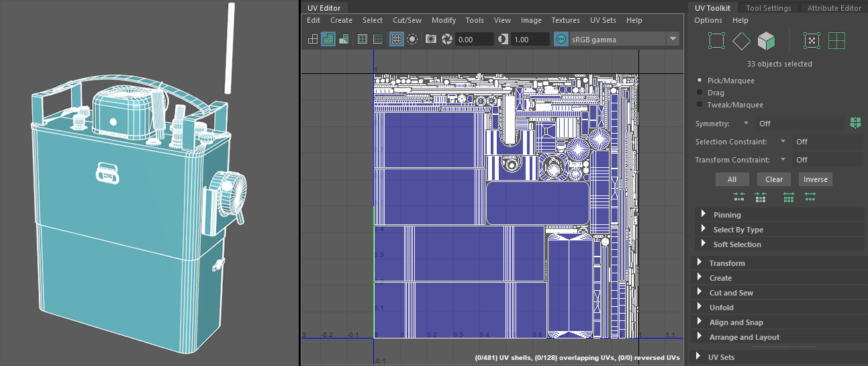Open the Modify menu in UV Editor
The width and height of the screenshot is (868, 366).
[443, 20]
